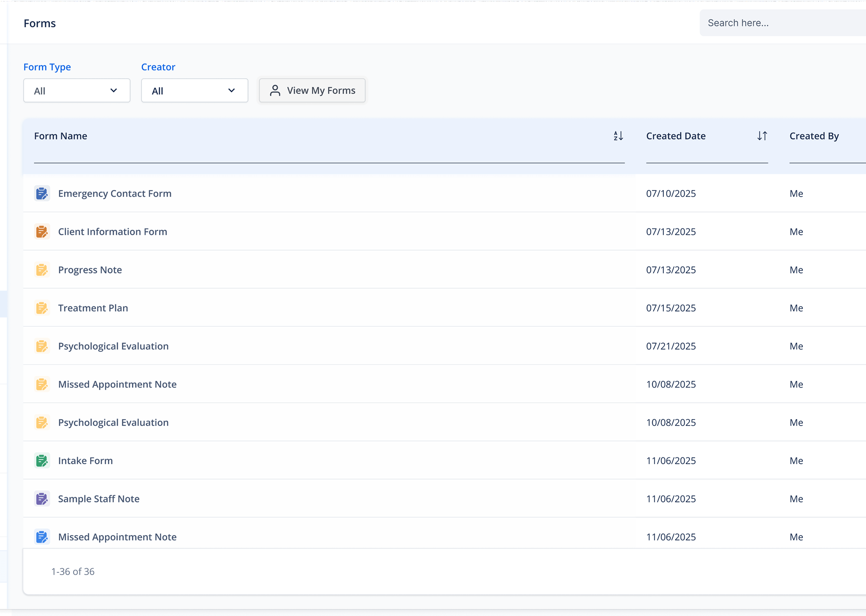
Task: Click the 07/21/2025 date cell
Action: (671, 346)
